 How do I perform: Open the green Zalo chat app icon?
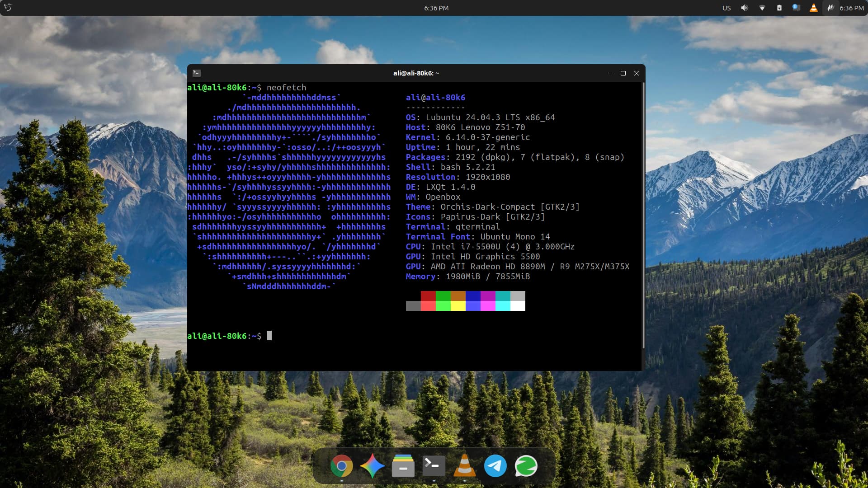click(526, 466)
